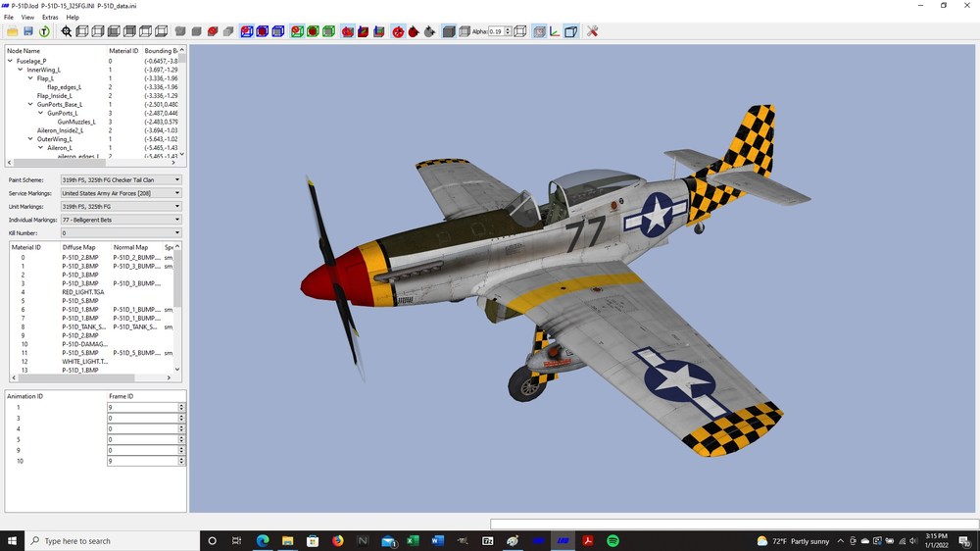Collapse the Flap_L tree node

click(x=30, y=78)
